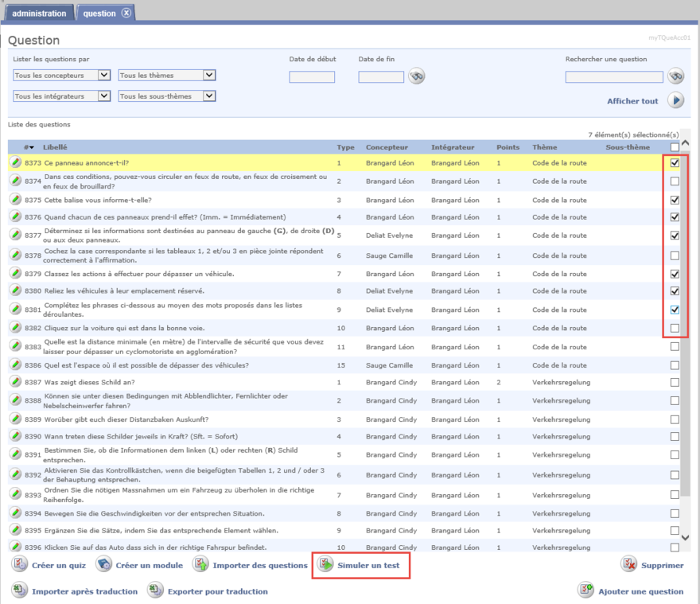Check the checkbox for question 8374
Viewport: 700px width, 604px height.
(675, 181)
